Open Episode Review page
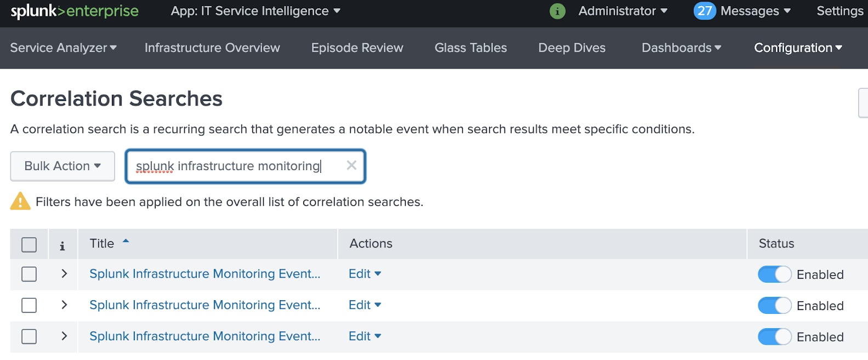This screenshot has height=360, width=868. [x=357, y=48]
